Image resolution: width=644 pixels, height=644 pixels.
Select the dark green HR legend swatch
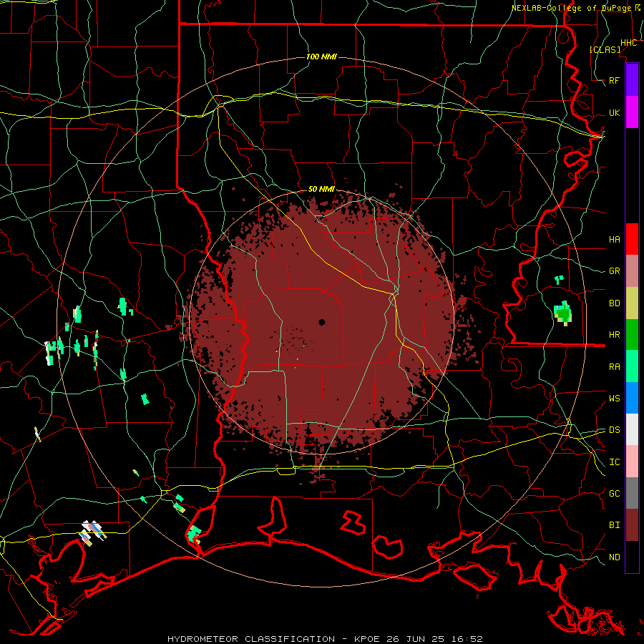(x=632, y=335)
